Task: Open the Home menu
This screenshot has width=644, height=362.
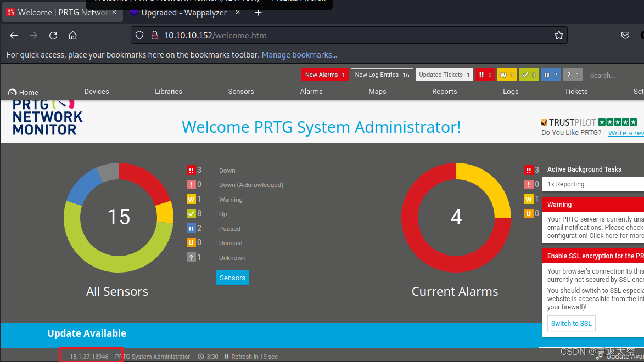Action: click(24, 92)
